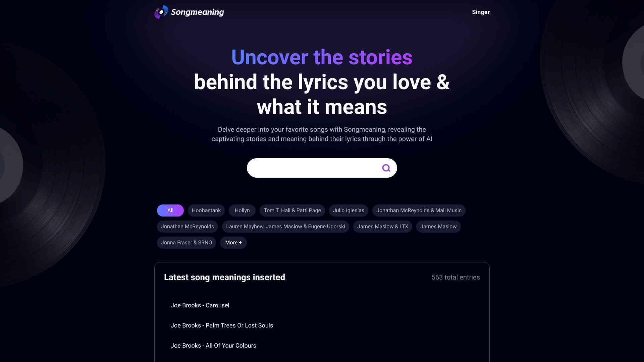Viewport: 644px width, 362px height.
Task: Click the headphone logo beside Songmeaning
Action: [161, 11]
